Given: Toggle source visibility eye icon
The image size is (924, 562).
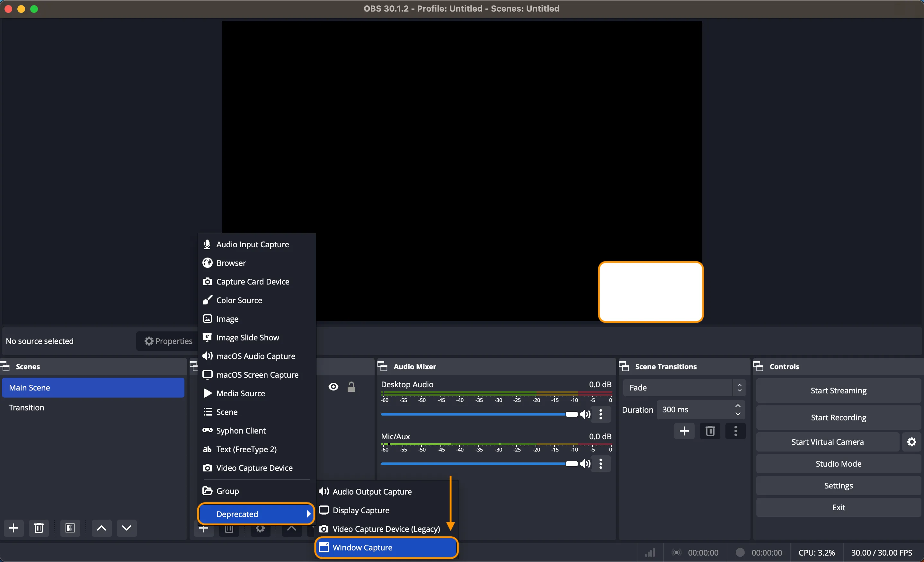Looking at the screenshot, I should point(333,387).
